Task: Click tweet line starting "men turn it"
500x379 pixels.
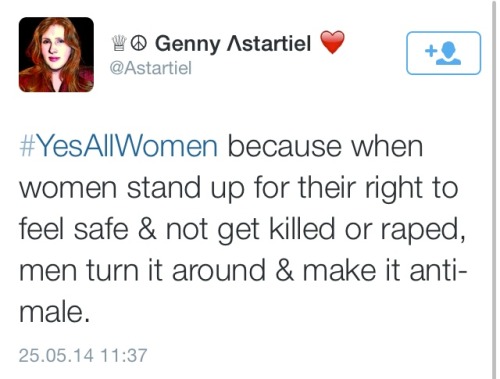Action: (x=244, y=271)
